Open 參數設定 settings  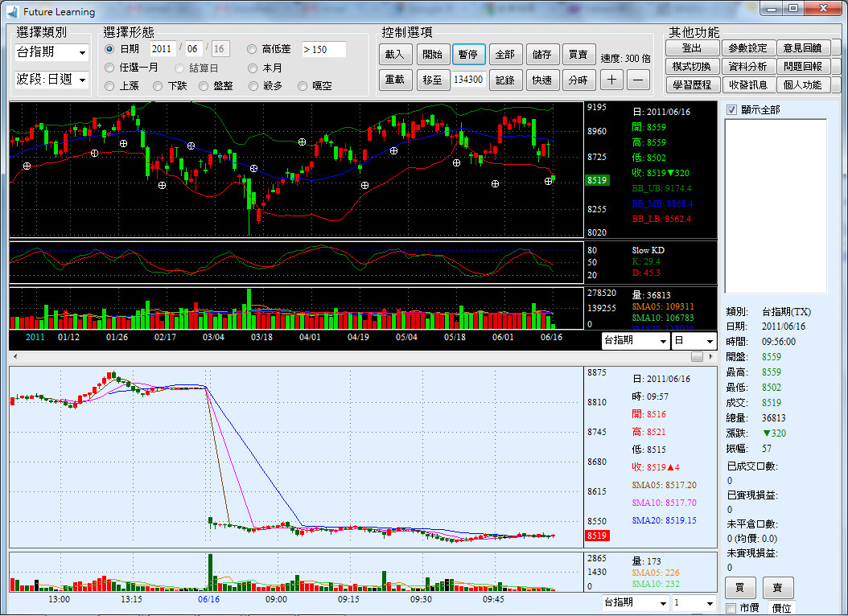[748, 48]
